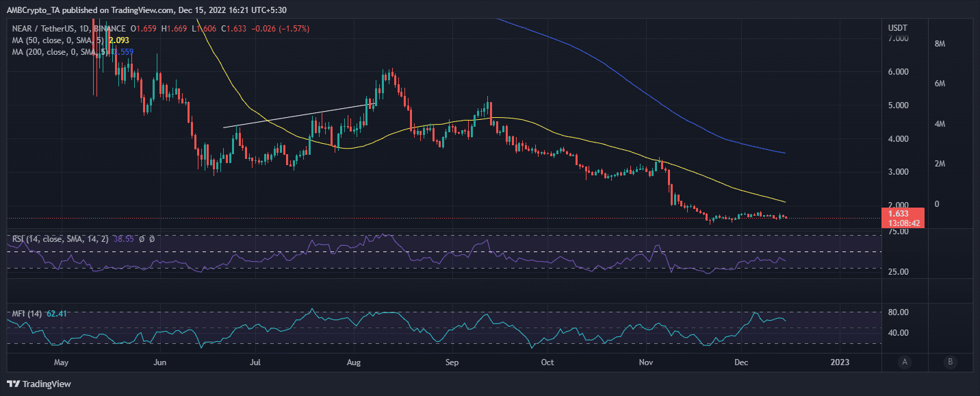The width and height of the screenshot is (980, 396).
Task: Click the Sep label on time axis
Action: (452, 362)
